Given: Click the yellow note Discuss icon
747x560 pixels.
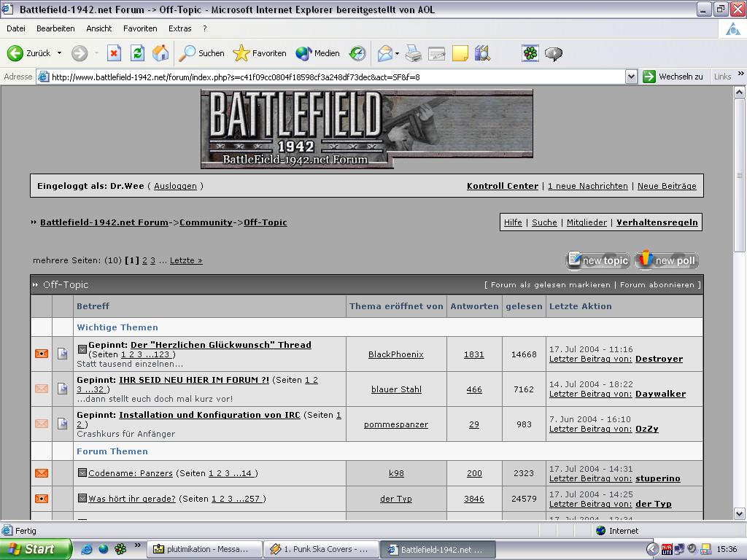Looking at the screenshot, I should pos(460,53).
